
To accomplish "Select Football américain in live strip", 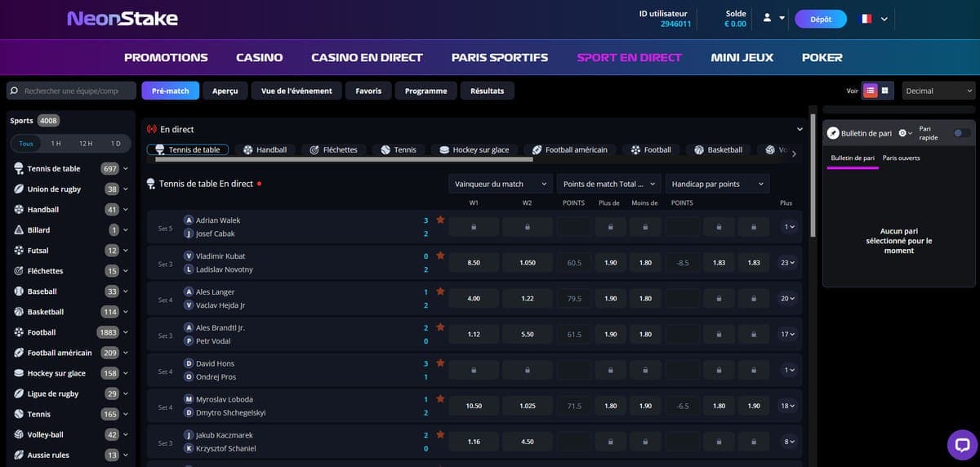I will coord(569,150).
